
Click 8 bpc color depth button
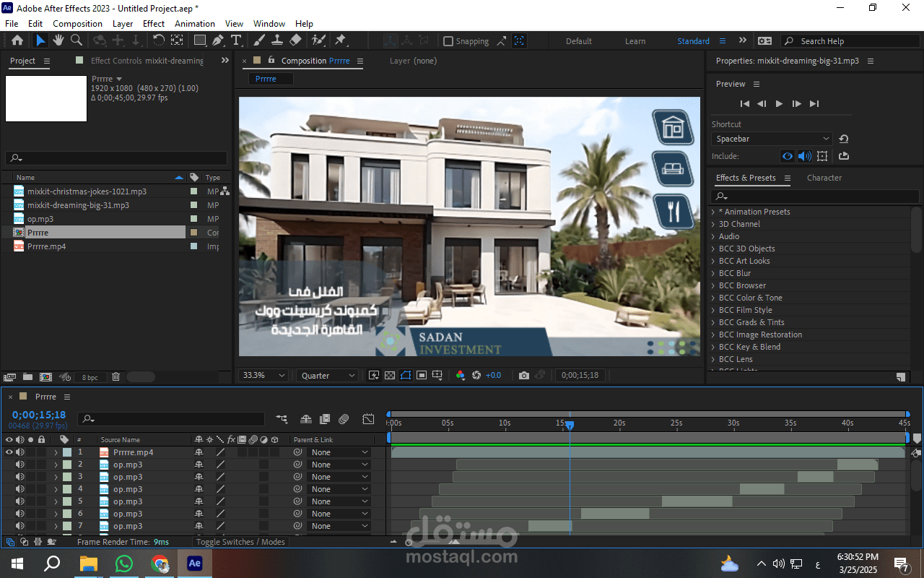click(x=90, y=377)
